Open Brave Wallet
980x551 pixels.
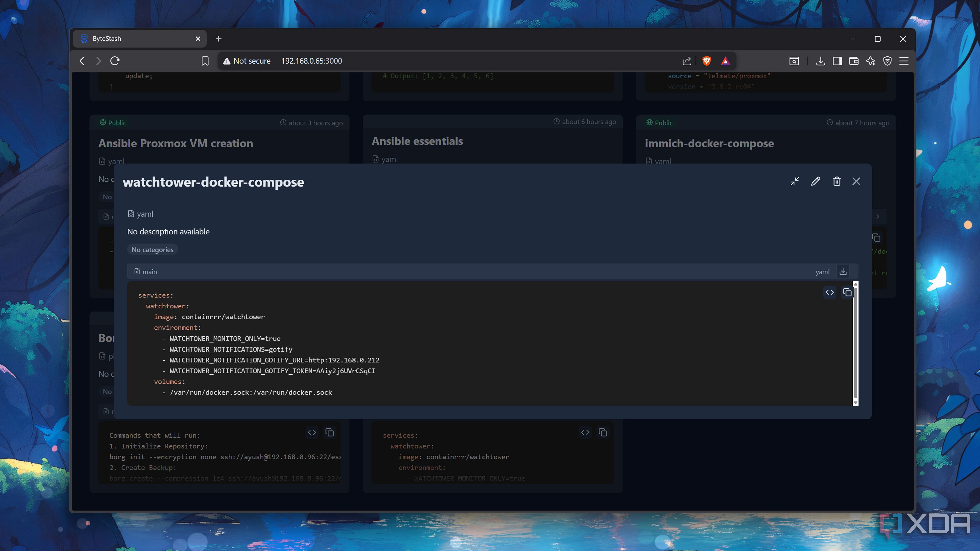(854, 61)
